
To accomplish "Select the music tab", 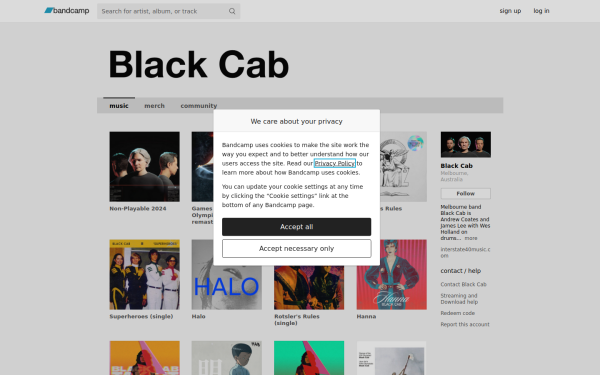I will tap(119, 106).
